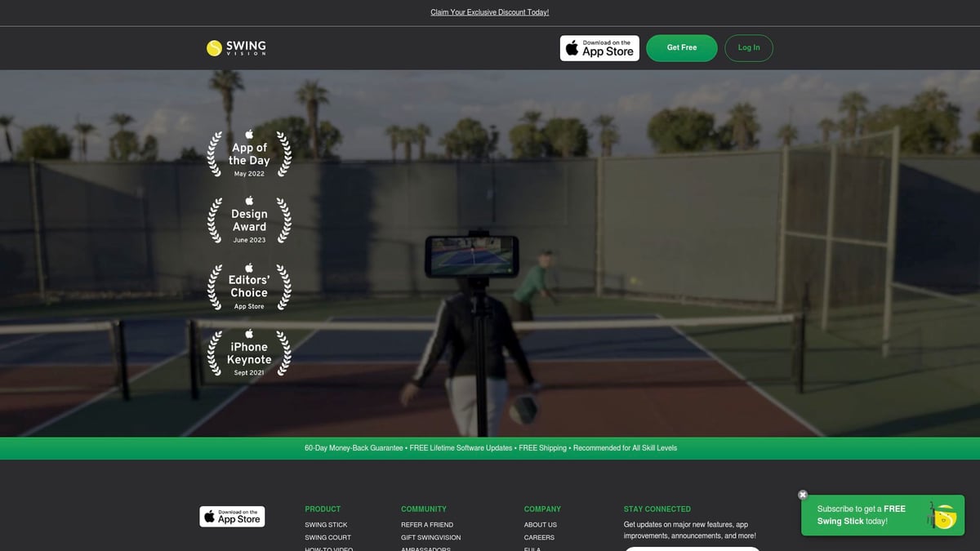Click the 'Design Award June 2023' badge
Screen dimensions: 980x551
pos(248,220)
